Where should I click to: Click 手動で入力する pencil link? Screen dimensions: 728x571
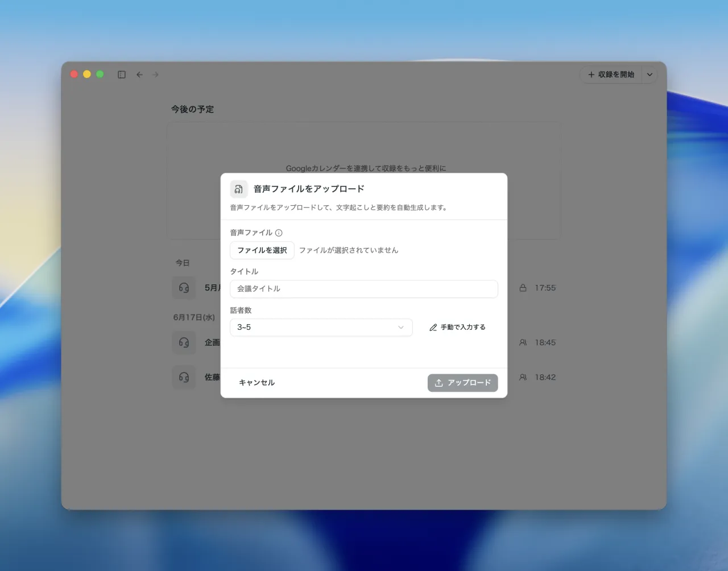pos(457,328)
